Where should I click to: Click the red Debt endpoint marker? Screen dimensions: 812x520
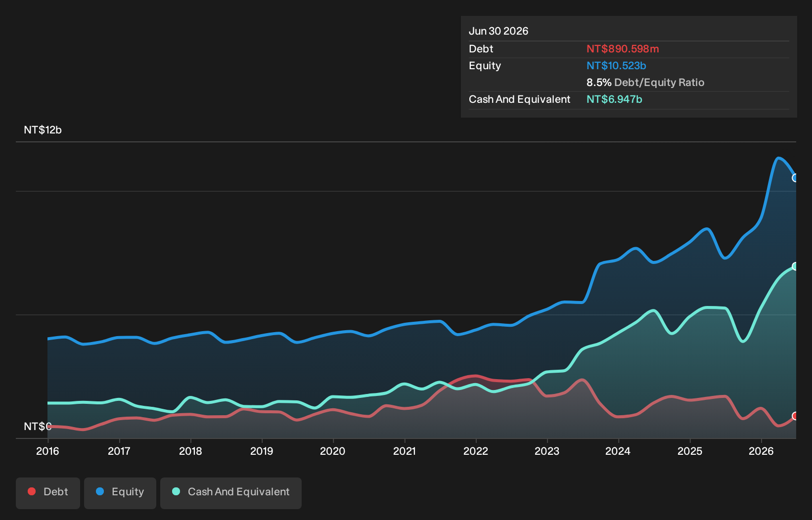[795, 416]
